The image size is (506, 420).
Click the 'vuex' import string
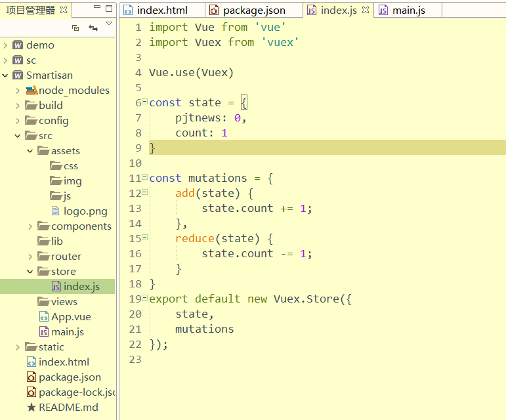[280, 42]
